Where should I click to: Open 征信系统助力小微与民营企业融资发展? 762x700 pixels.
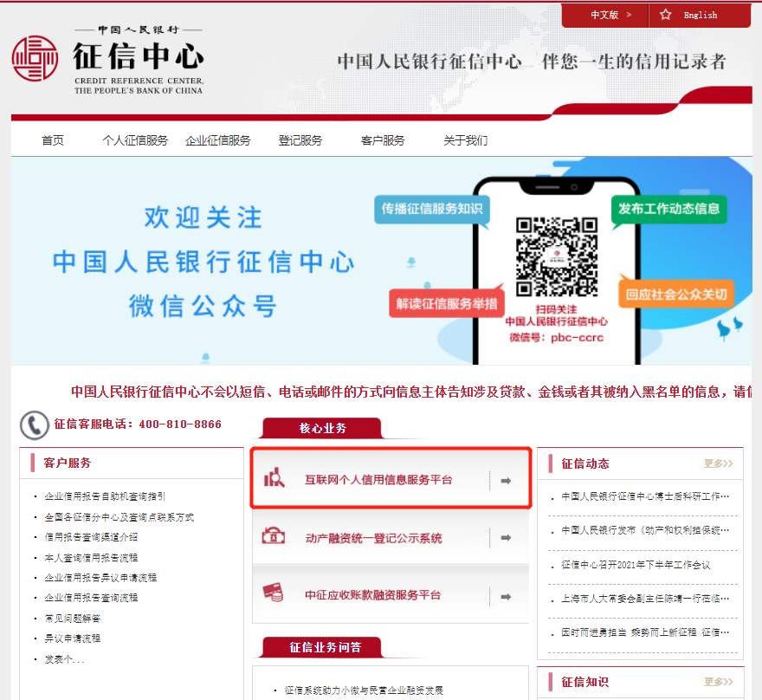point(364,690)
